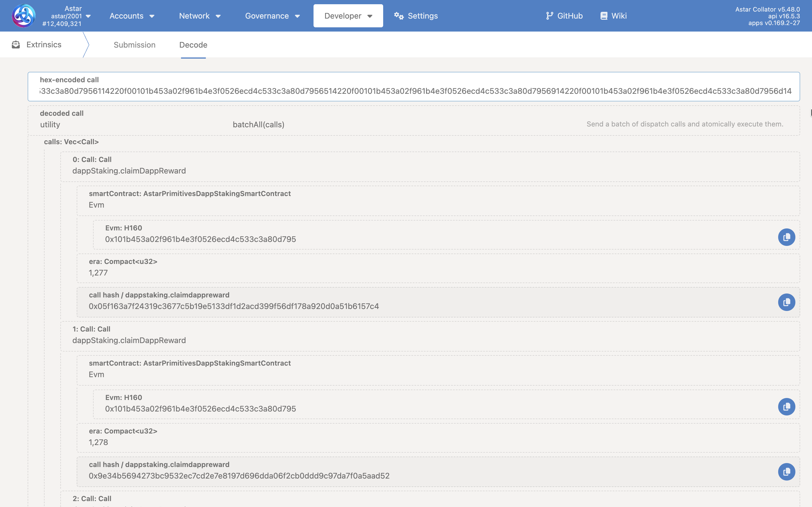The image size is (812, 507).
Task: Copy the Evm address of the second claimDappReward call
Action: tap(787, 406)
